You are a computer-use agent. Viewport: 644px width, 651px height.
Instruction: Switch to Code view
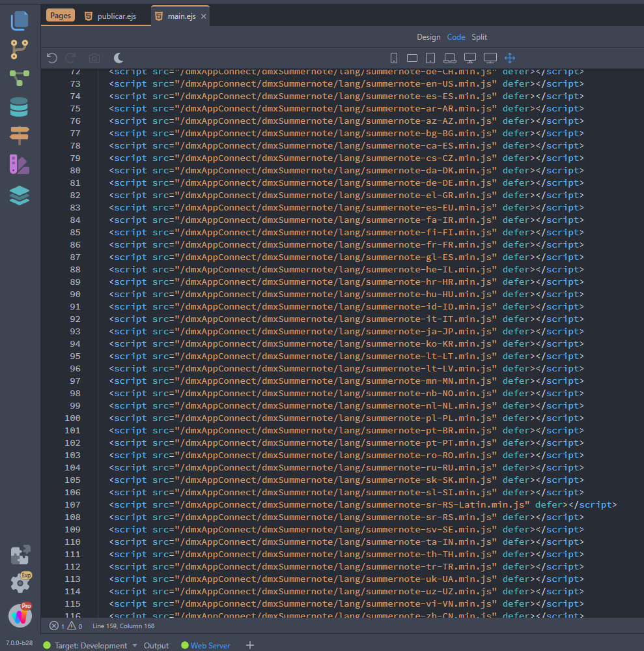coord(456,37)
